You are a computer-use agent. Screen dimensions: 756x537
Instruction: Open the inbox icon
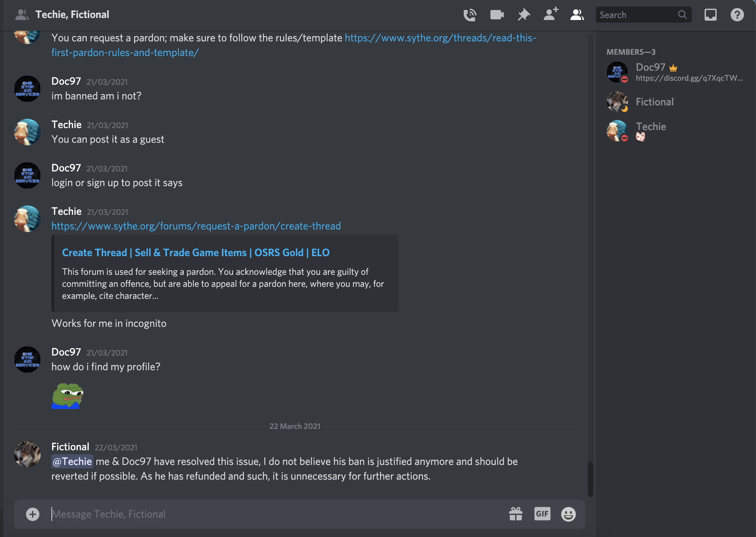click(710, 15)
